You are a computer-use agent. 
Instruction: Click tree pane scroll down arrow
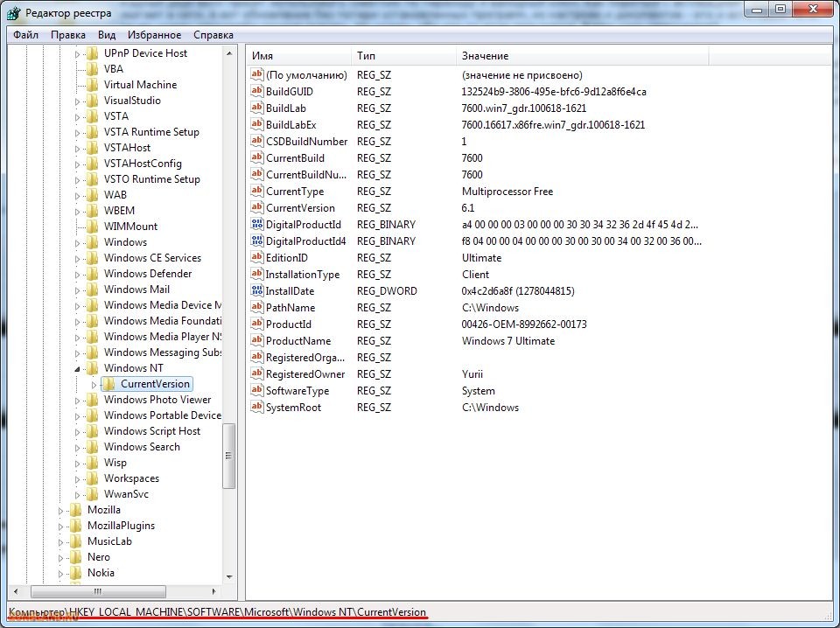coord(229,576)
